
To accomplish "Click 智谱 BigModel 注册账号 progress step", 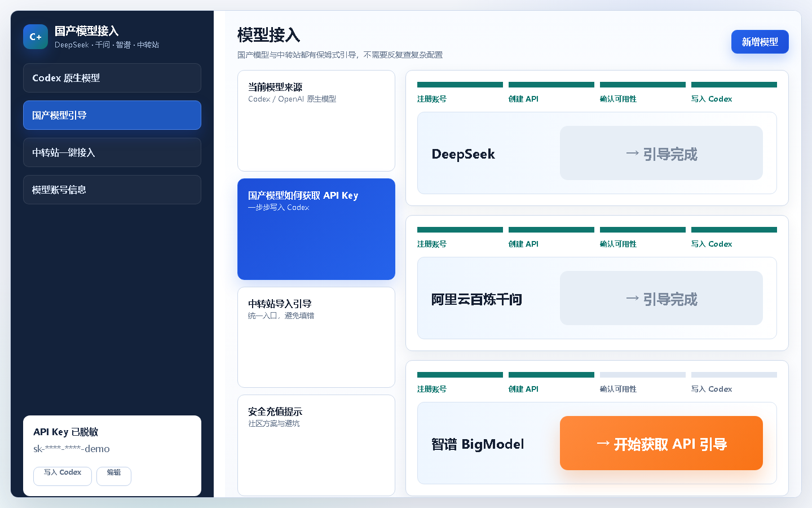I will [x=460, y=383].
